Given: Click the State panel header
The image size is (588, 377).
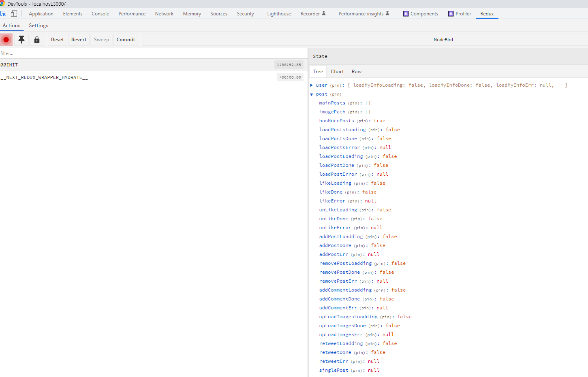Looking at the screenshot, I should click(448, 56).
